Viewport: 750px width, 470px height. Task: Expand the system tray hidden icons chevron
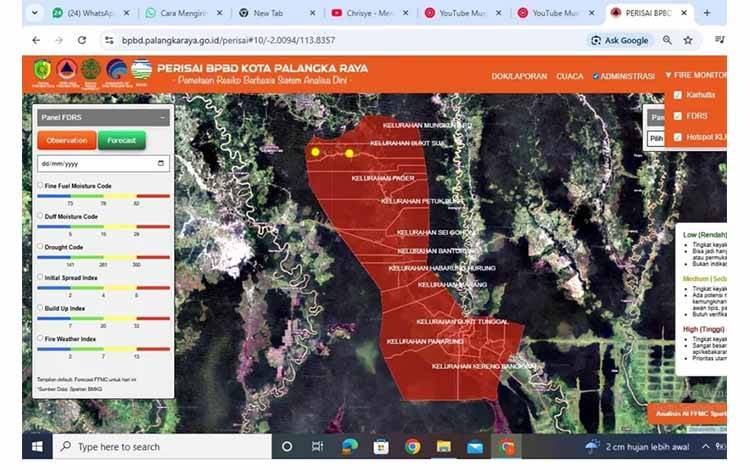pyautogui.click(x=706, y=447)
